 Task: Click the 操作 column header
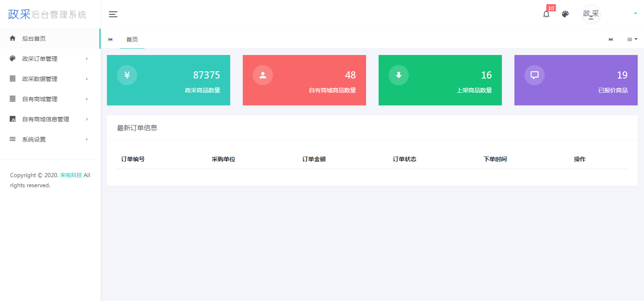point(580,159)
